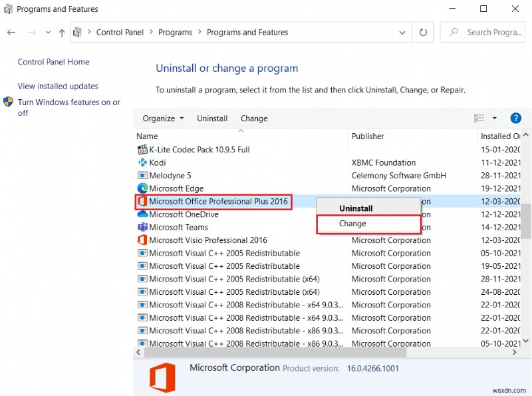Open the View installed updates link
The image size is (532, 396).
[58, 86]
